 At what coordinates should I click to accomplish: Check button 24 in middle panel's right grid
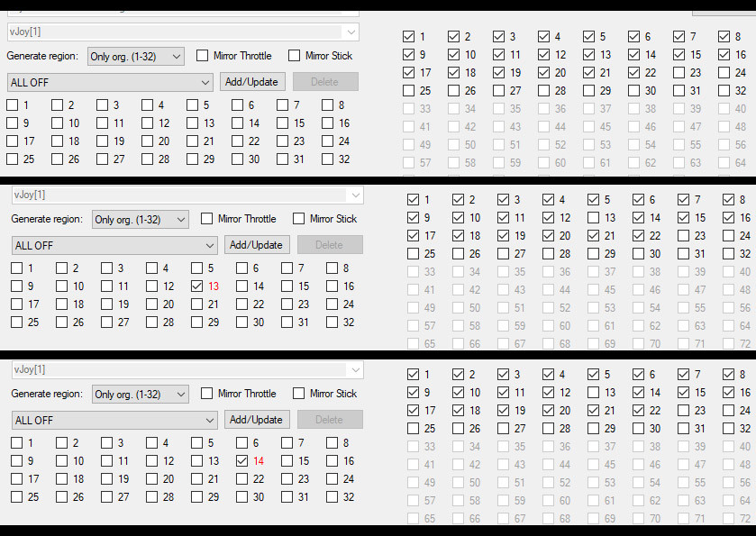click(x=728, y=235)
